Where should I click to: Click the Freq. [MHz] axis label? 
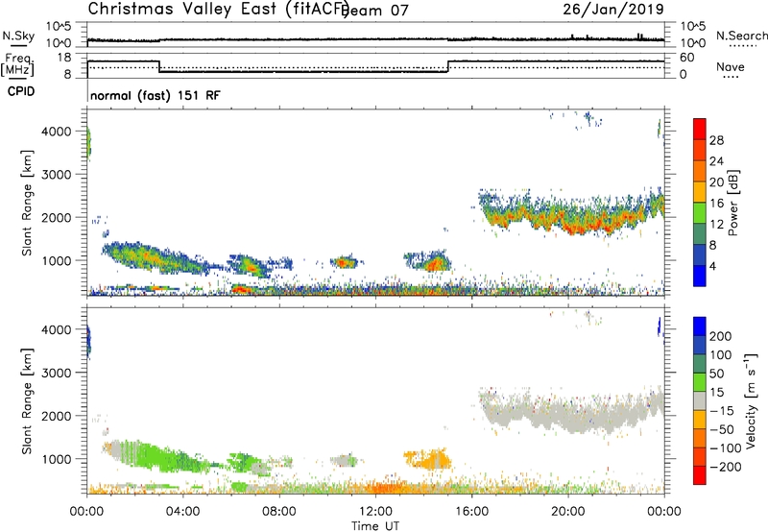(17, 64)
